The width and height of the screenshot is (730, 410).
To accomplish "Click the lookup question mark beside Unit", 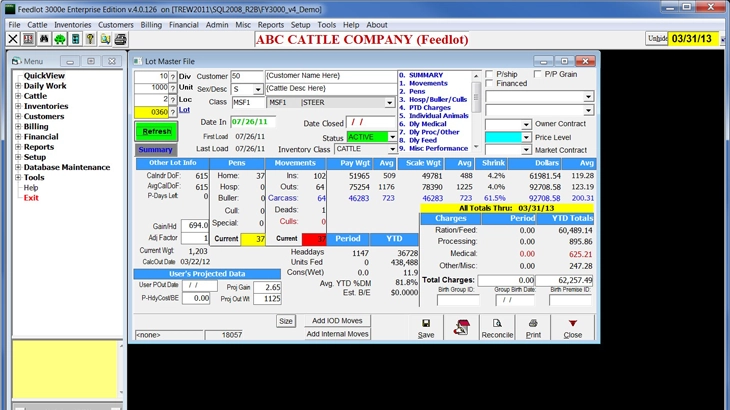I will pyautogui.click(x=173, y=88).
